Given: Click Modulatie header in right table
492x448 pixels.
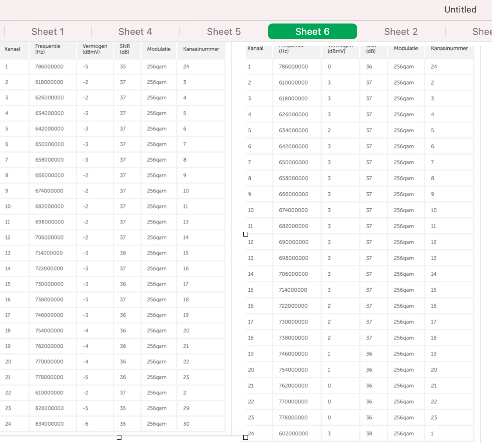Looking at the screenshot, I should [x=405, y=49].
